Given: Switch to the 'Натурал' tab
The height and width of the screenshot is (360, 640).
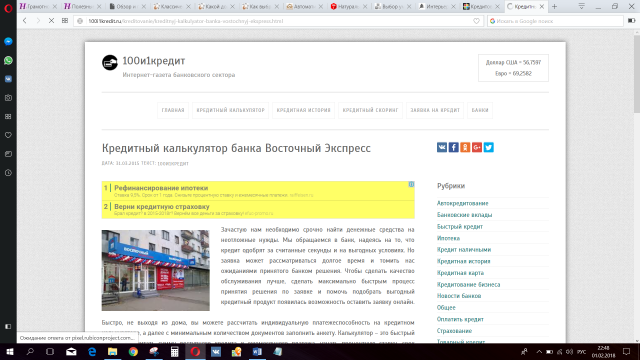Looking at the screenshot, I should [348, 7].
